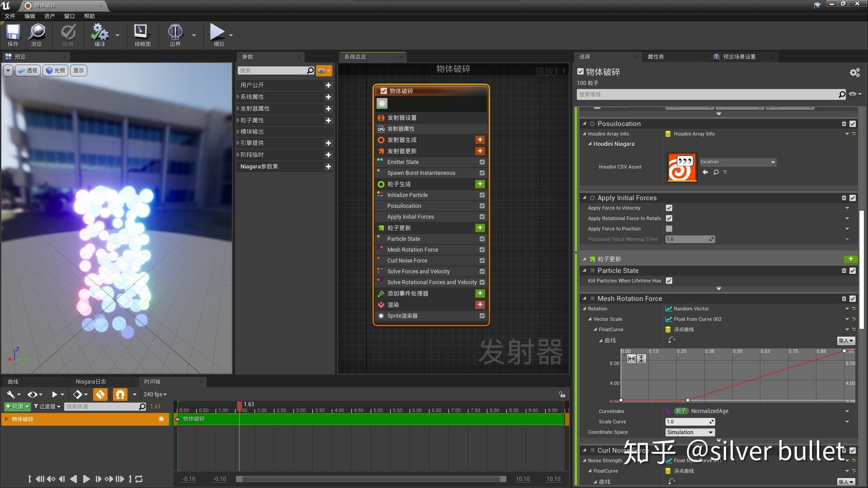Open the Niagara settings gear icon
This screenshot has height=488, width=868.
pos(854,72)
